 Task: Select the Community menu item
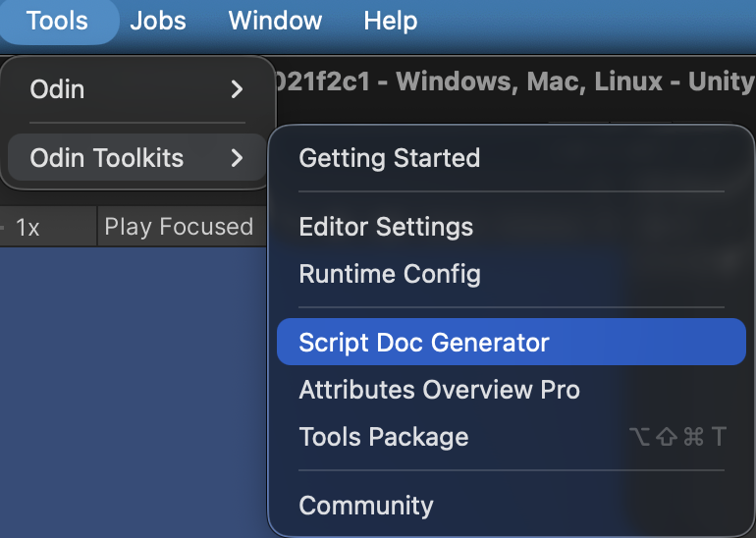(512, 506)
